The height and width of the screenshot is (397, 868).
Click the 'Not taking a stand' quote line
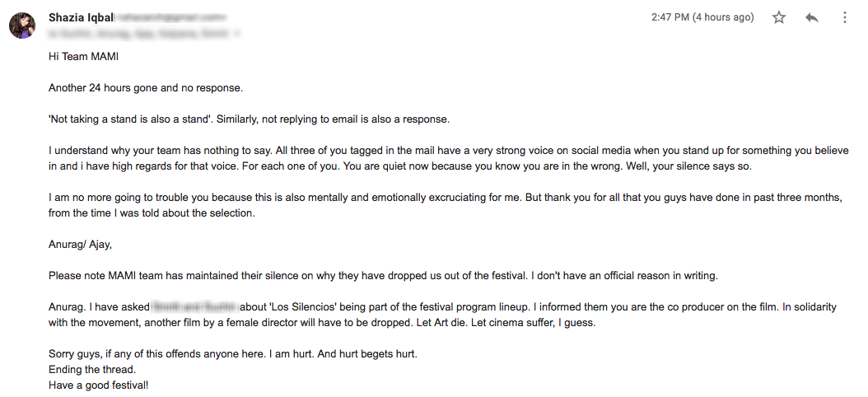coord(249,119)
